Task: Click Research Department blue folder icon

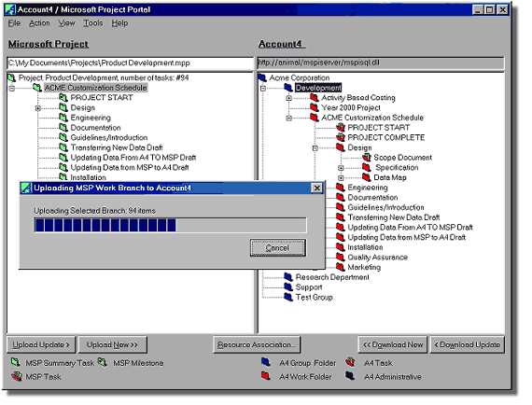Action: pyautogui.click(x=288, y=277)
